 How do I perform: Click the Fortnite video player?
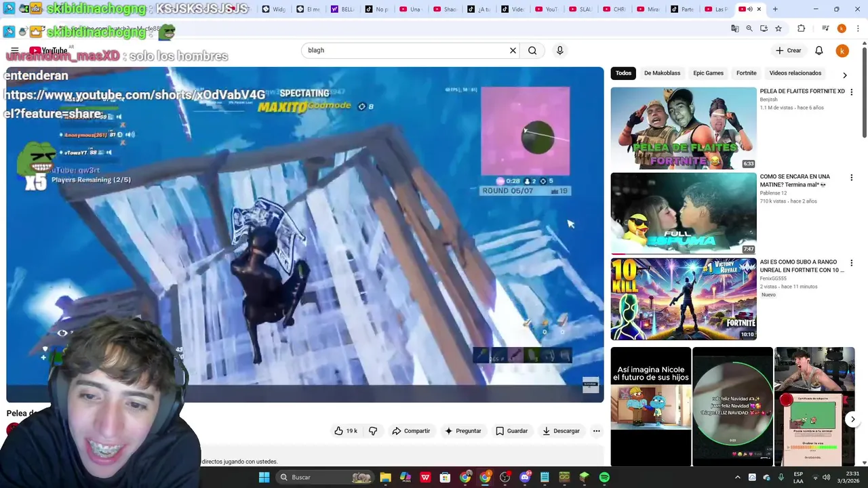click(304, 234)
